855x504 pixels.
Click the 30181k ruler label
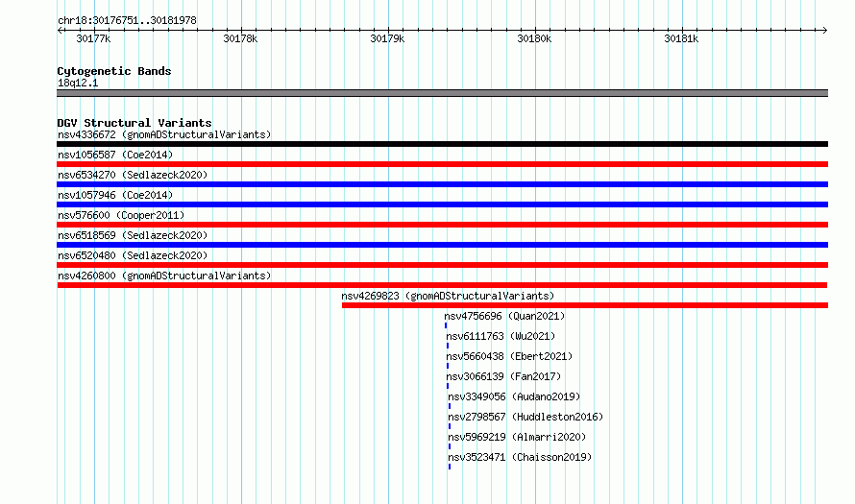(681, 38)
